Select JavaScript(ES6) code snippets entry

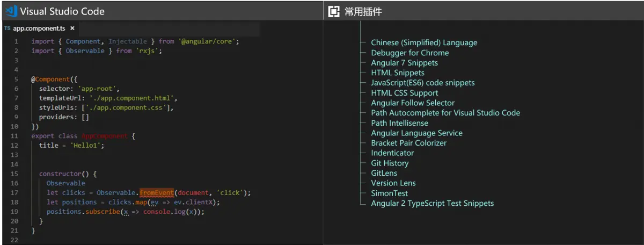click(x=423, y=83)
